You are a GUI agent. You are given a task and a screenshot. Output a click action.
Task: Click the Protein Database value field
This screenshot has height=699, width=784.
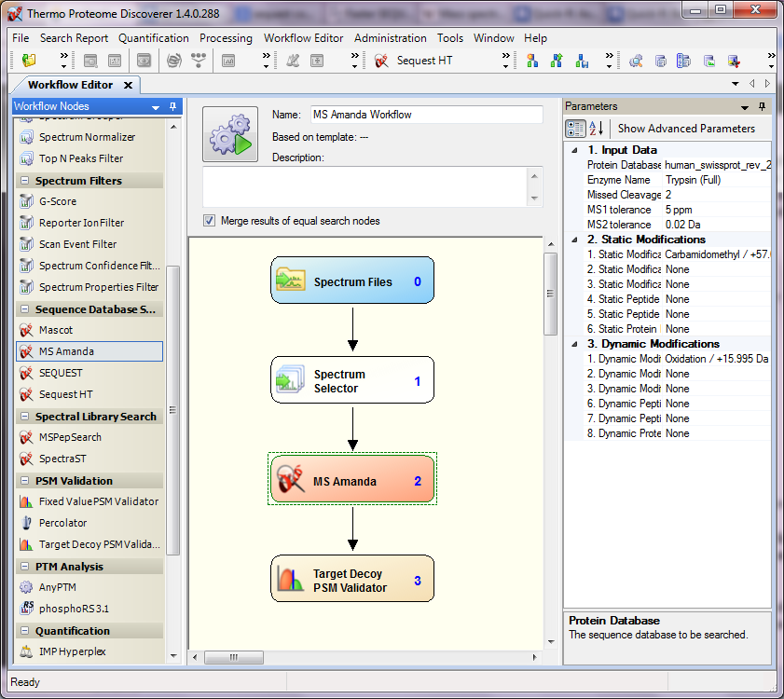[717, 165]
